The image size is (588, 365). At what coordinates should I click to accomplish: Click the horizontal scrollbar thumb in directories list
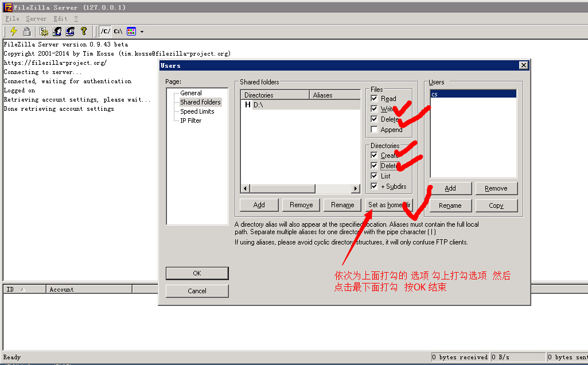click(x=283, y=188)
